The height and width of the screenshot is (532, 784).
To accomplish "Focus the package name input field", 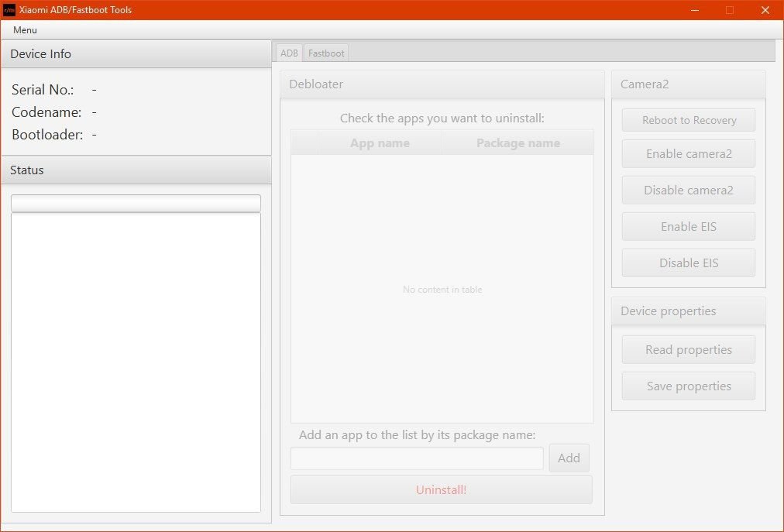I will coord(417,458).
